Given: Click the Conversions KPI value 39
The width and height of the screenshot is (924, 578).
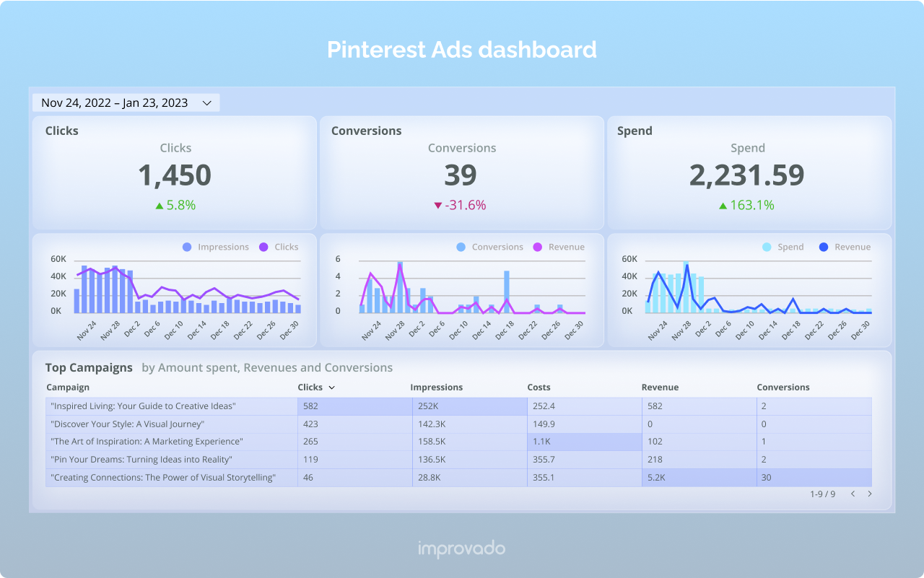Looking at the screenshot, I should pyautogui.click(x=461, y=175).
